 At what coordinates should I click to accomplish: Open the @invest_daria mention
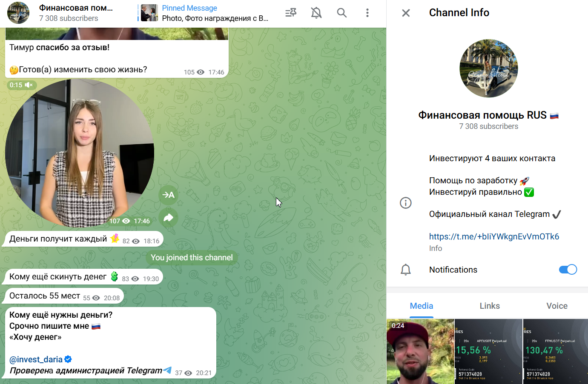tap(36, 359)
